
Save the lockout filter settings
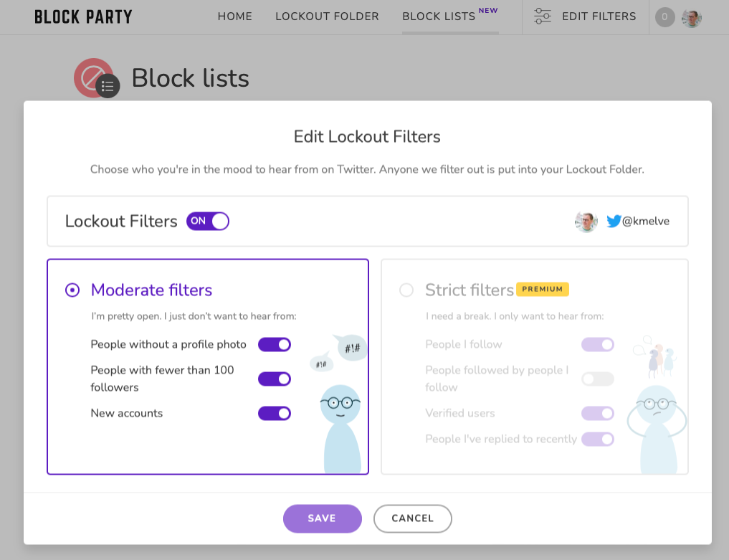point(322,518)
